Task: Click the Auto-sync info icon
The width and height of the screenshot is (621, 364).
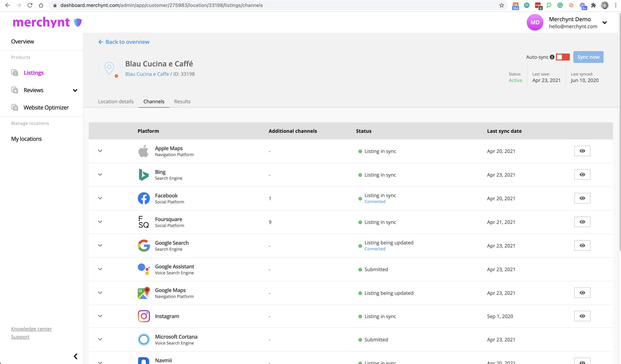Action: click(x=552, y=57)
